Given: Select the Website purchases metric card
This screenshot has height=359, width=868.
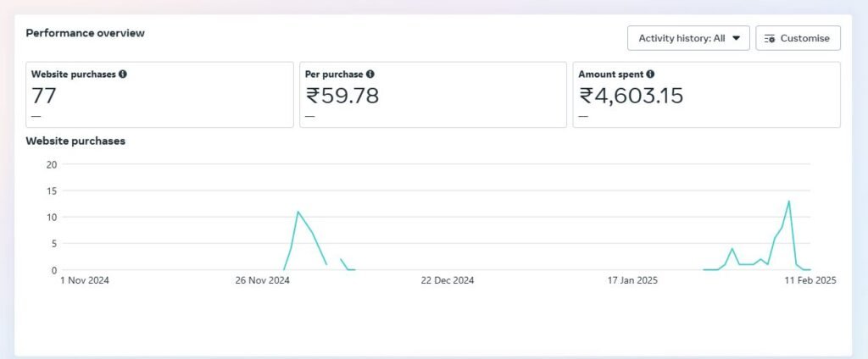Looking at the screenshot, I should [x=160, y=94].
